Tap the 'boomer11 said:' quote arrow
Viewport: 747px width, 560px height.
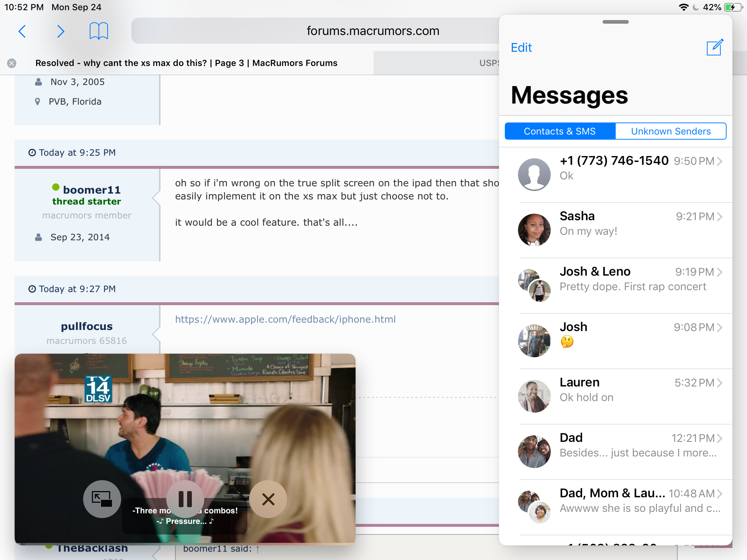258,549
